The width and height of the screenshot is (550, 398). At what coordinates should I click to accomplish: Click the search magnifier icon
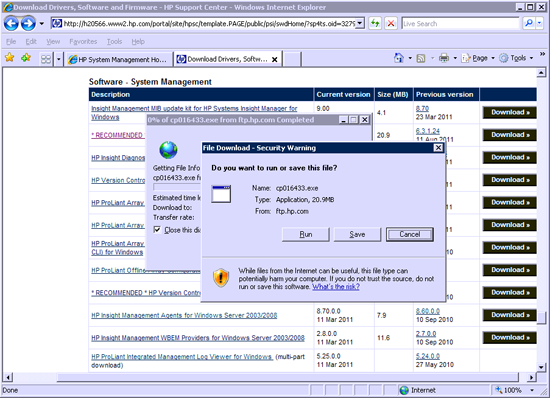coord(528,23)
